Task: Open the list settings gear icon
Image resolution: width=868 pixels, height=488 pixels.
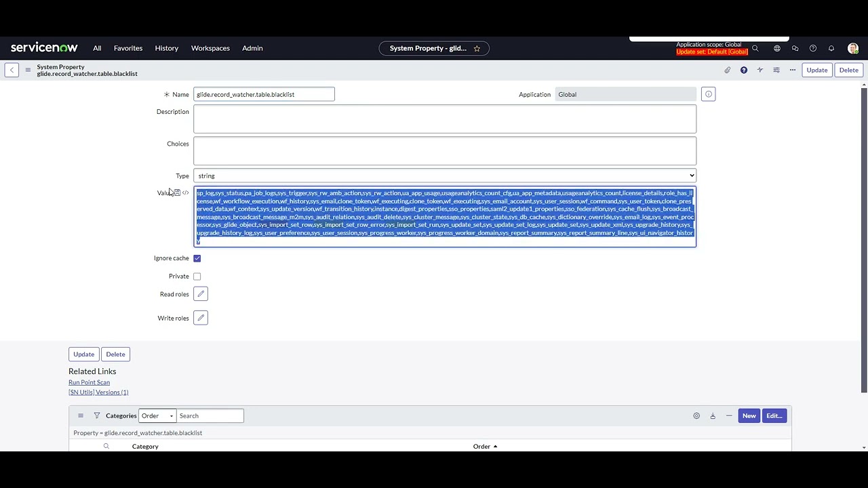Action: (x=696, y=415)
